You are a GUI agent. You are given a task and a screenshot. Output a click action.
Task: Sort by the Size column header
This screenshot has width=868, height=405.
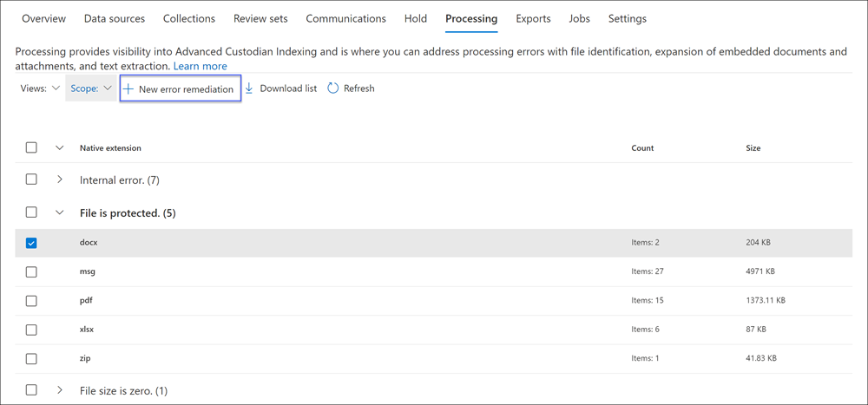coord(753,148)
